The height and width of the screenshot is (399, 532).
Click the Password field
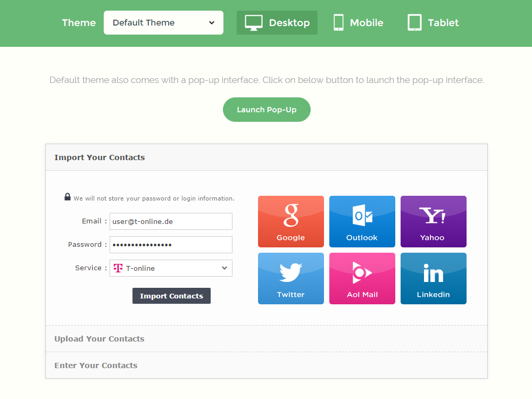[x=171, y=245]
